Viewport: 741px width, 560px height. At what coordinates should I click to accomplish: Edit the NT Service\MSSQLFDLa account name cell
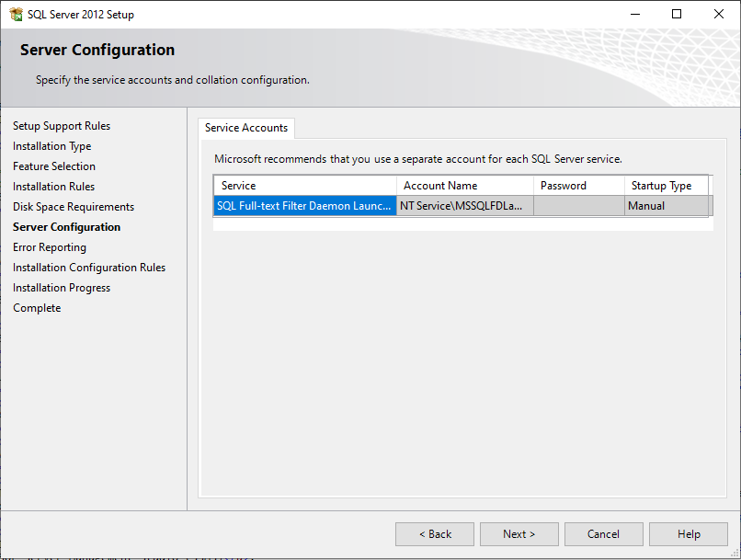click(465, 205)
